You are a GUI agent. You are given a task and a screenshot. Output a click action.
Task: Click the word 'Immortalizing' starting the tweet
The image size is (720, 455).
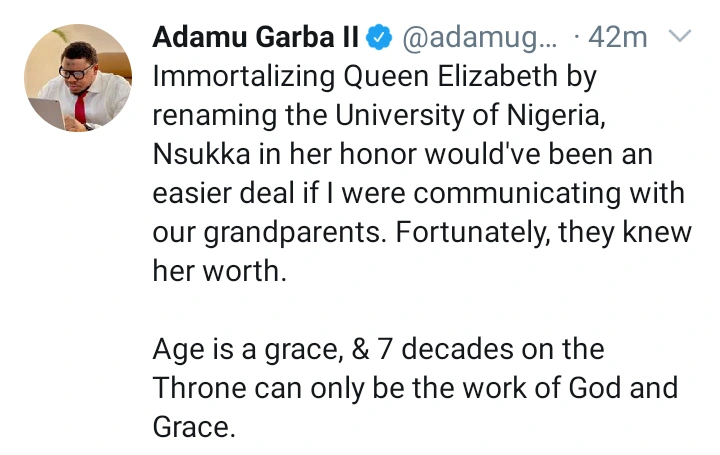point(244,76)
